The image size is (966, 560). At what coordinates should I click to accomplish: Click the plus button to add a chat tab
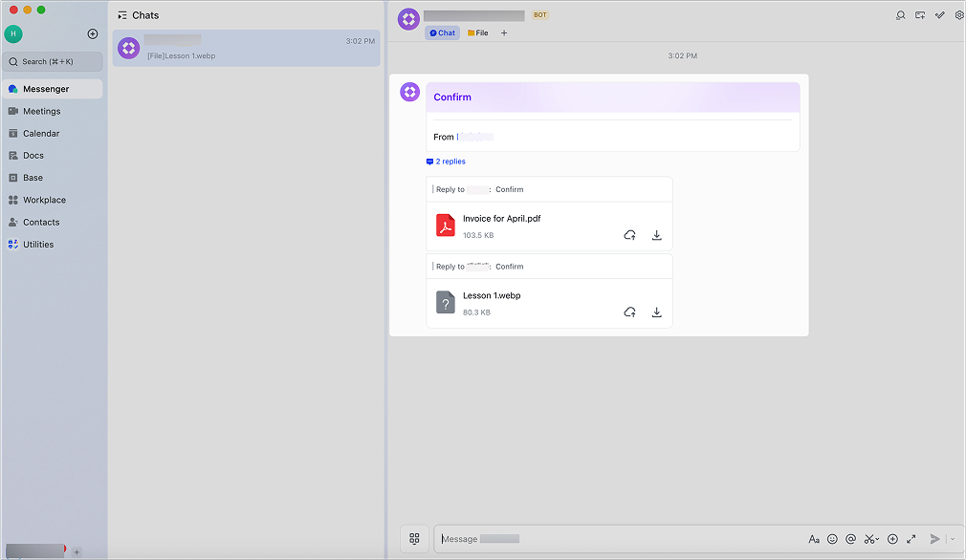click(504, 32)
